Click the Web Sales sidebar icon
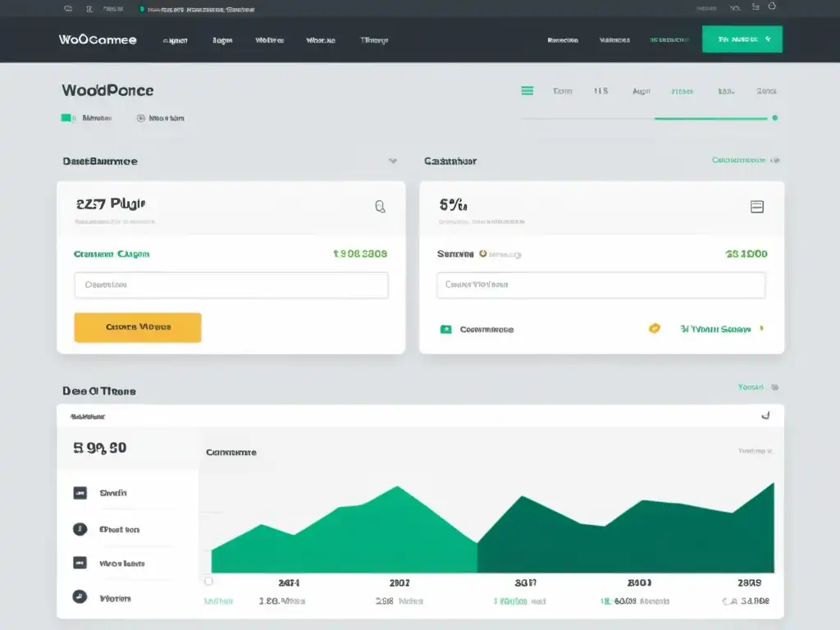The height and width of the screenshot is (630, 840). (80, 564)
